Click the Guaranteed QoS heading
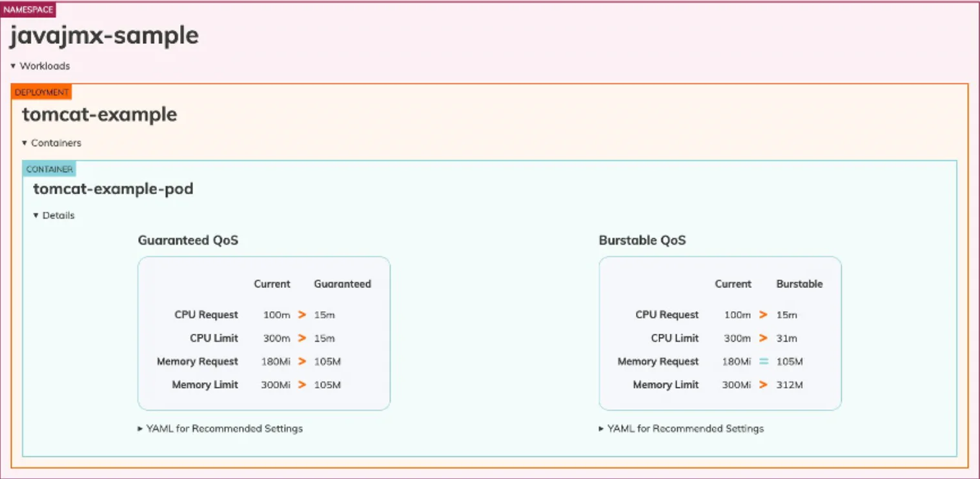The image size is (980, 479). (x=188, y=241)
